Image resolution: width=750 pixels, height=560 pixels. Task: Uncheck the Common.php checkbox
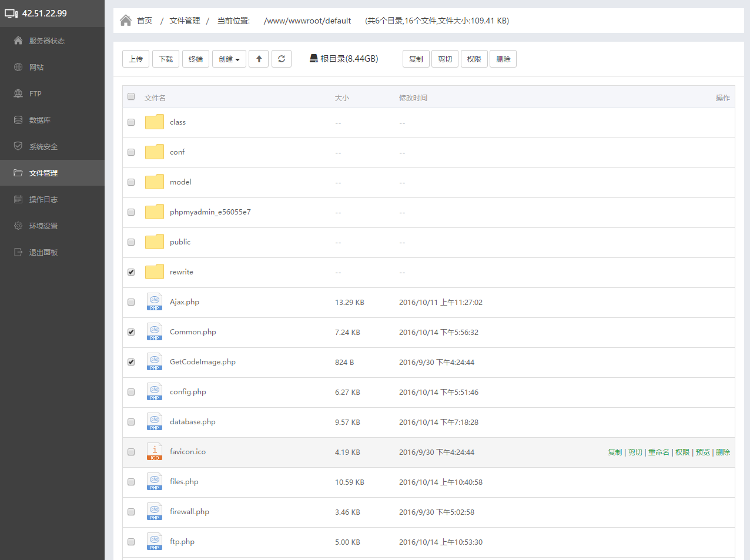click(131, 332)
